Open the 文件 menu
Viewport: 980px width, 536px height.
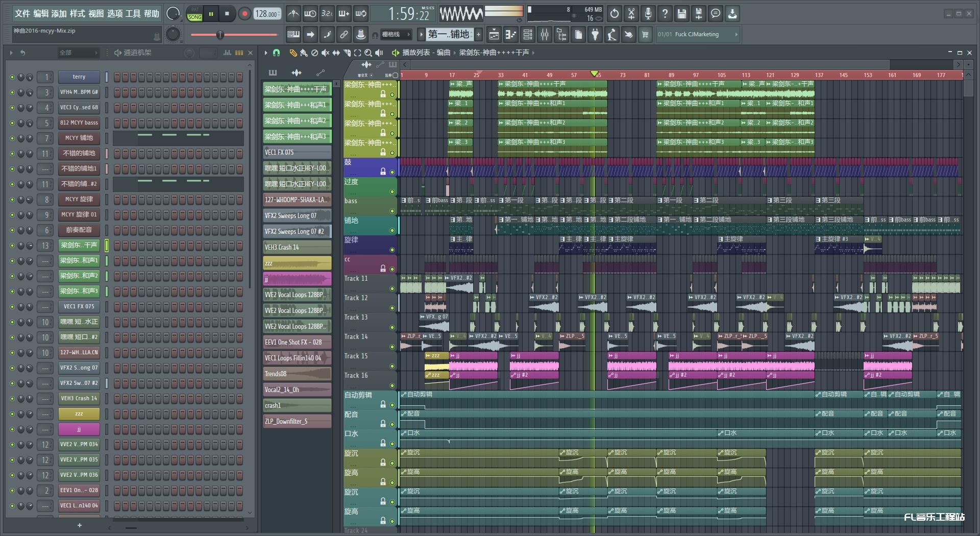point(22,14)
